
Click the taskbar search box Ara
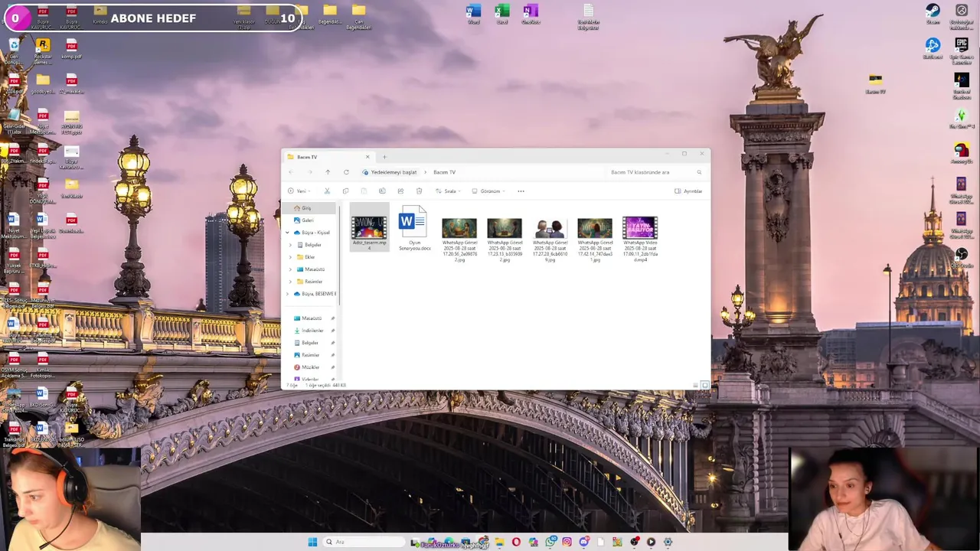click(364, 542)
